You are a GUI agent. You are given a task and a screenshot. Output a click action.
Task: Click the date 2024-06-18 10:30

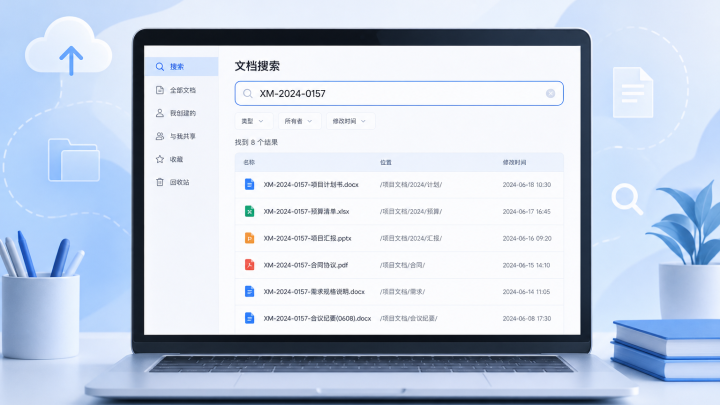point(527,185)
